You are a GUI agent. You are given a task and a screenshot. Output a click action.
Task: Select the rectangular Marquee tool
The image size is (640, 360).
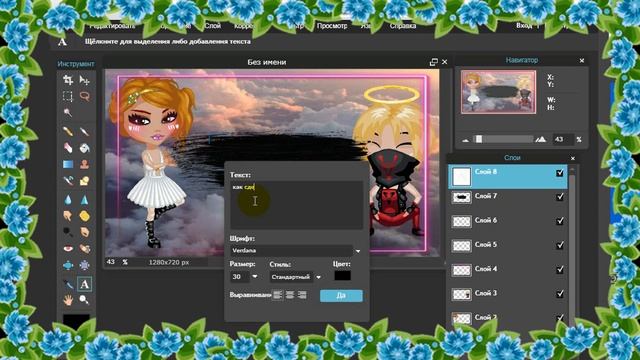pos(68,96)
